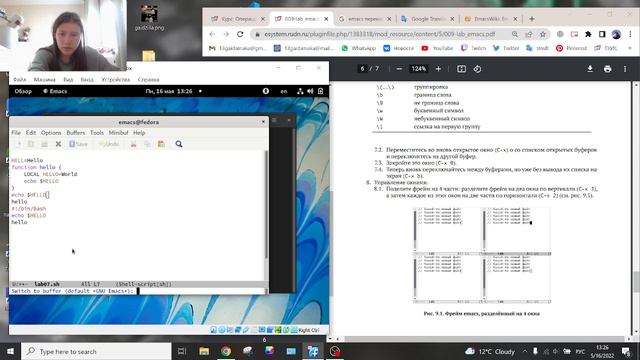Click the Open File icon in Emacs toolbar
Screen dimensions: 640x360
[31, 144]
